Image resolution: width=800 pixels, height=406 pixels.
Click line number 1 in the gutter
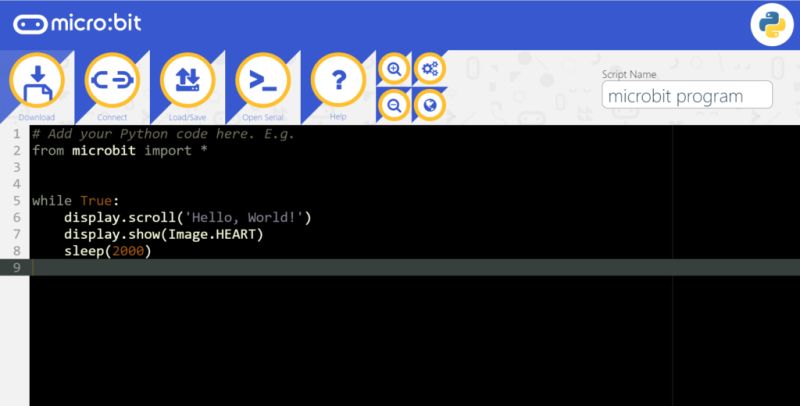pos(17,134)
